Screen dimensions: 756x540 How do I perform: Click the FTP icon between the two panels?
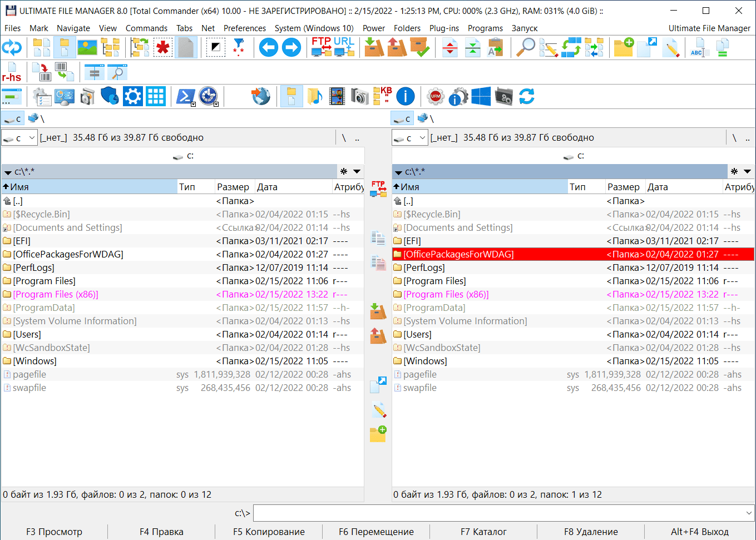pyautogui.click(x=378, y=189)
